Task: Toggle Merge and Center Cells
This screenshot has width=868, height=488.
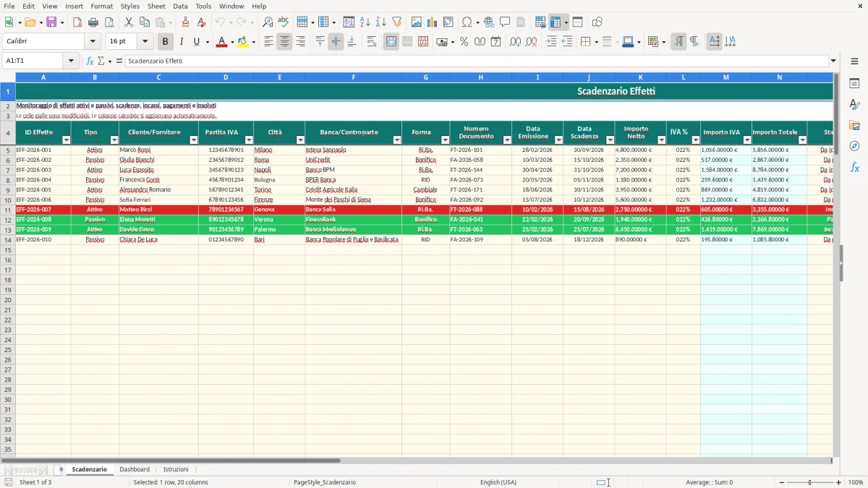Action: (391, 42)
